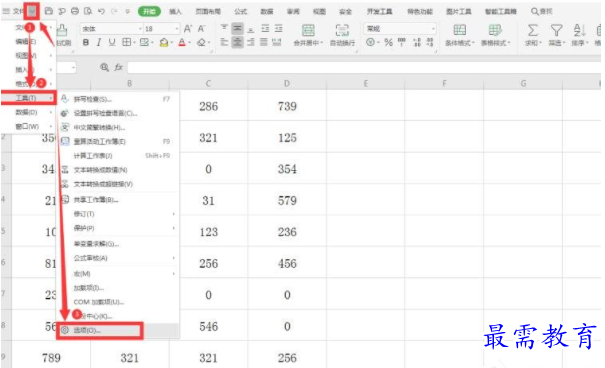Open the Data(D) menu item
Screen dimensions: 605x368
(x=29, y=112)
